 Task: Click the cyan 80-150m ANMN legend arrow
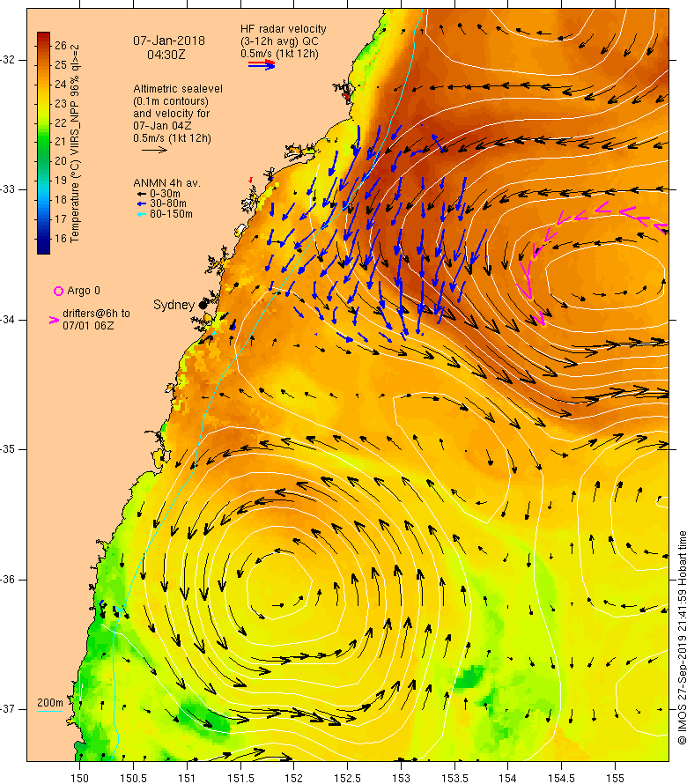click(142, 214)
